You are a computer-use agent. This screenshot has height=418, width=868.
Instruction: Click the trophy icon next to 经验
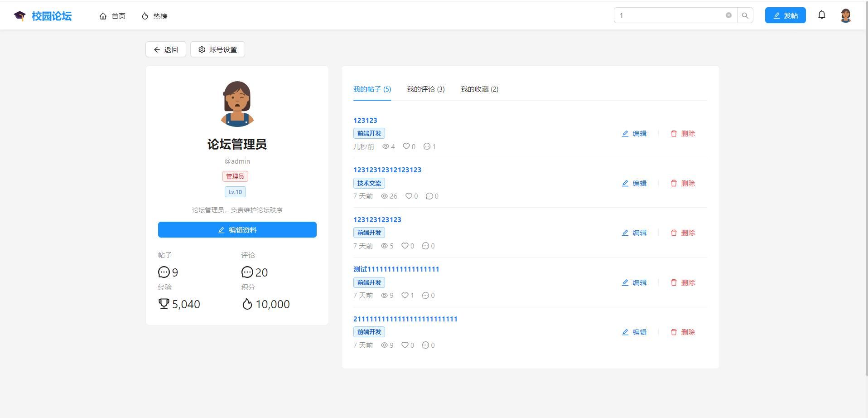(164, 304)
